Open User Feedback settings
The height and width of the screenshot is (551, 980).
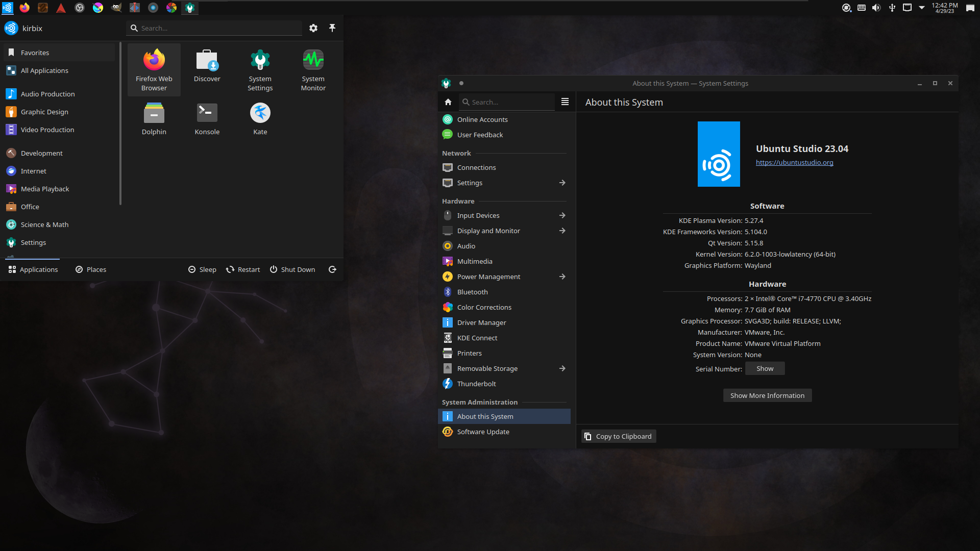click(x=504, y=135)
